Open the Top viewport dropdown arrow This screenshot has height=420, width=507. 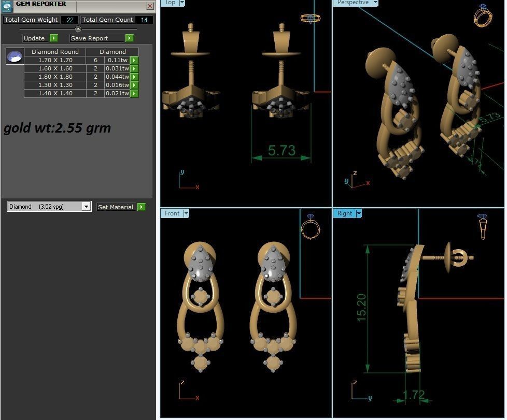click(x=182, y=3)
